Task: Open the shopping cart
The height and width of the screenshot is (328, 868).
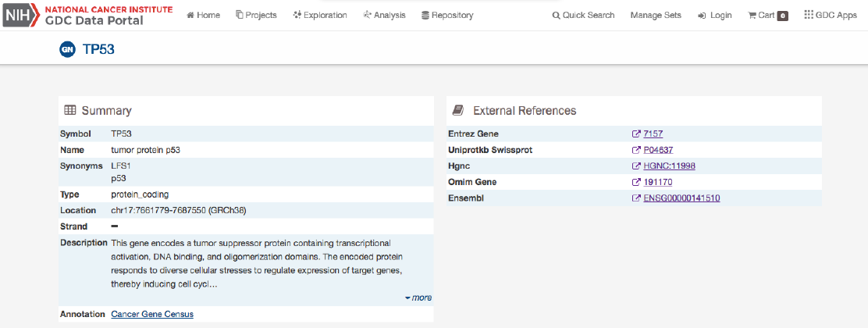Action: pos(767,16)
